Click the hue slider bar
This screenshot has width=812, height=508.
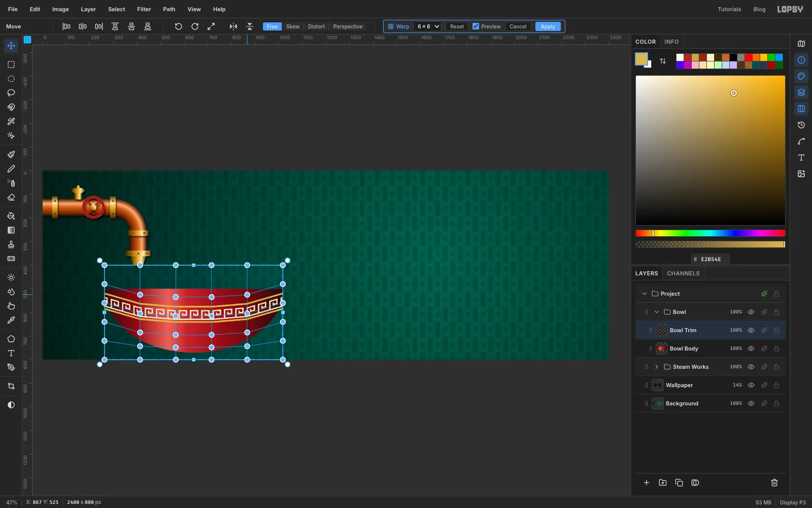[x=710, y=233]
